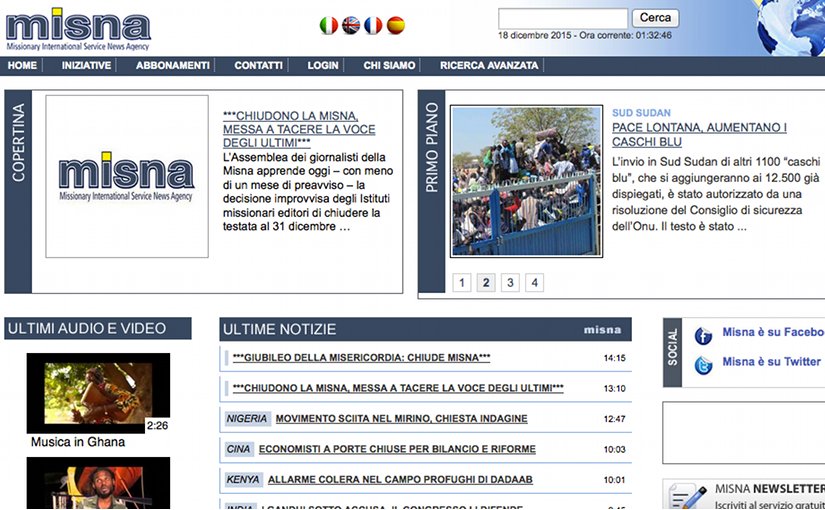Open MOVIMENTO SCIITA NEL MIRINO, CHIESTA INDAGINE
This screenshot has width=825, height=510.
[401, 418]
